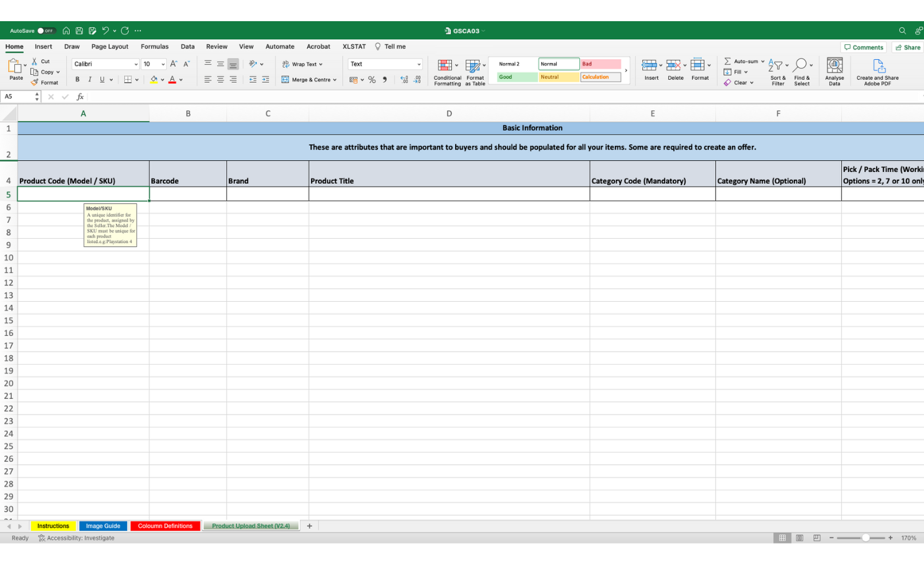Apply the Good cell style
Screen dimensions: 924x561
click(517, 77)
